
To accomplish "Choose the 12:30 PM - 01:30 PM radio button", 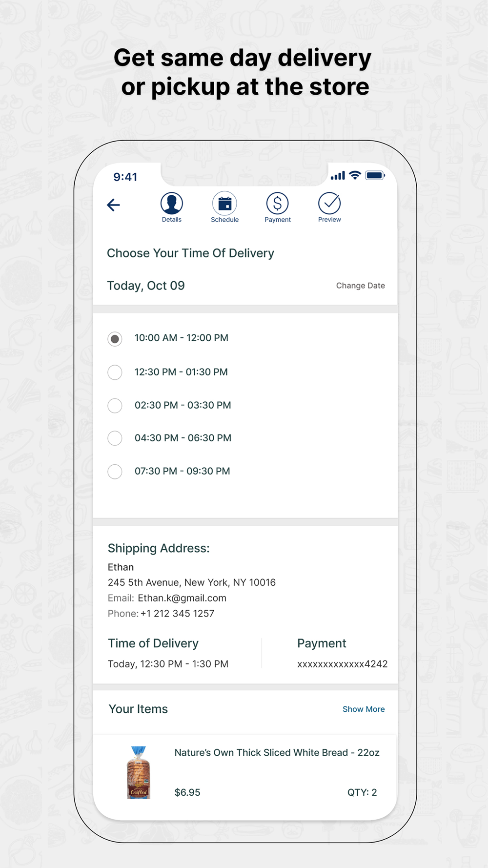I will [x=115, y=372].
